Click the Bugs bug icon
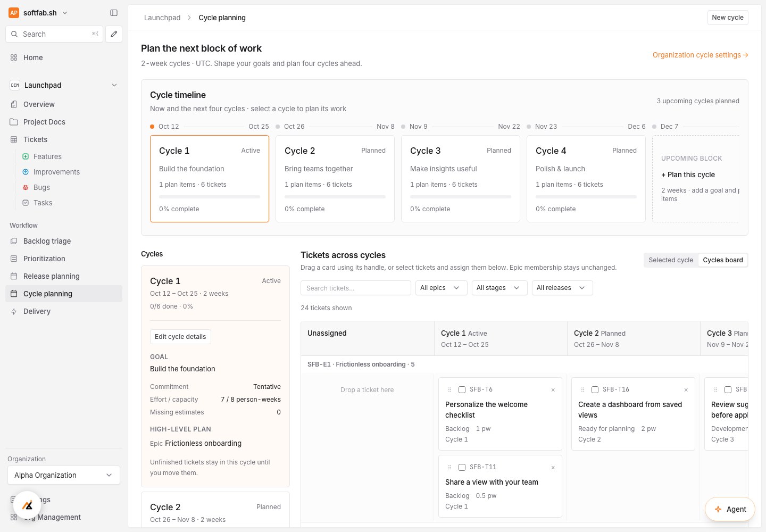The width and height of the screenshot is (766, 532). tap(26, 187)
